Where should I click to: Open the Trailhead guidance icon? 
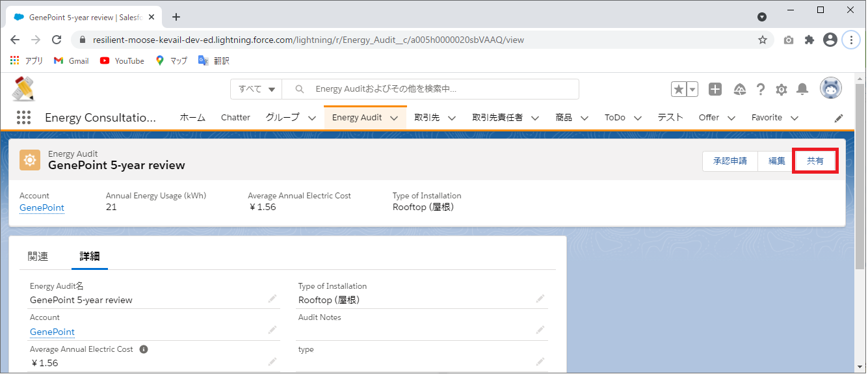739,90
